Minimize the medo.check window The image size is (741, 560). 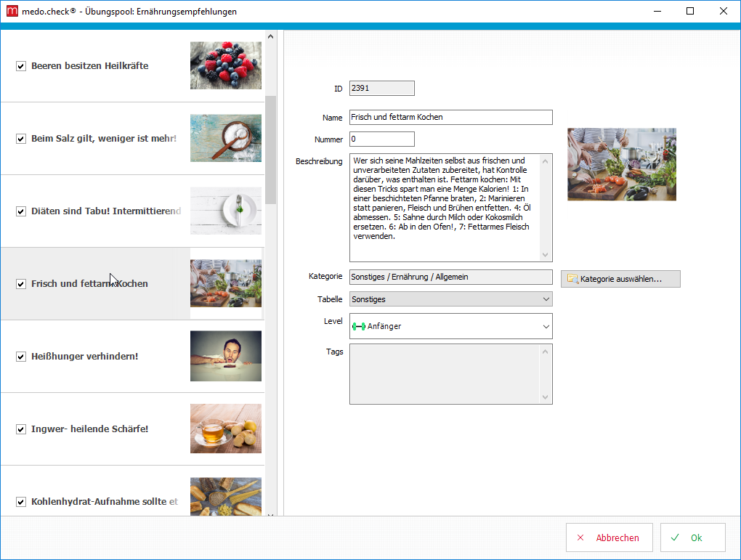pos(657,11)
